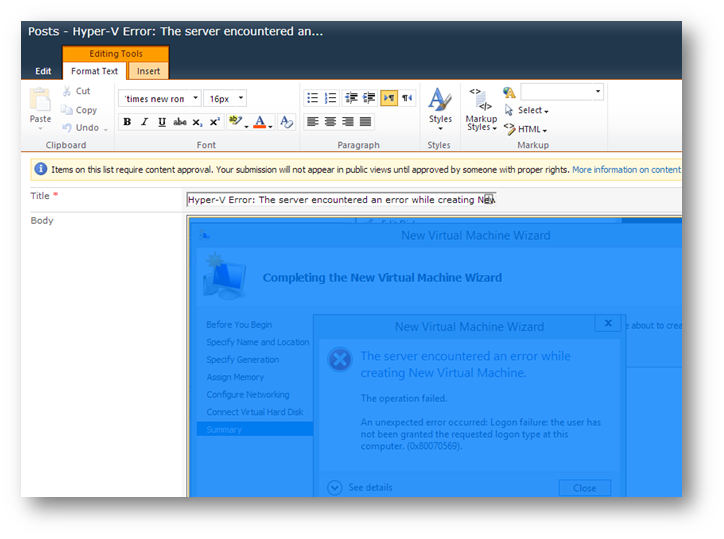This screenshot has width=724, height=539.
Task: Center align the paragraph
Action: pyautogui.click(x=330, y=122)
